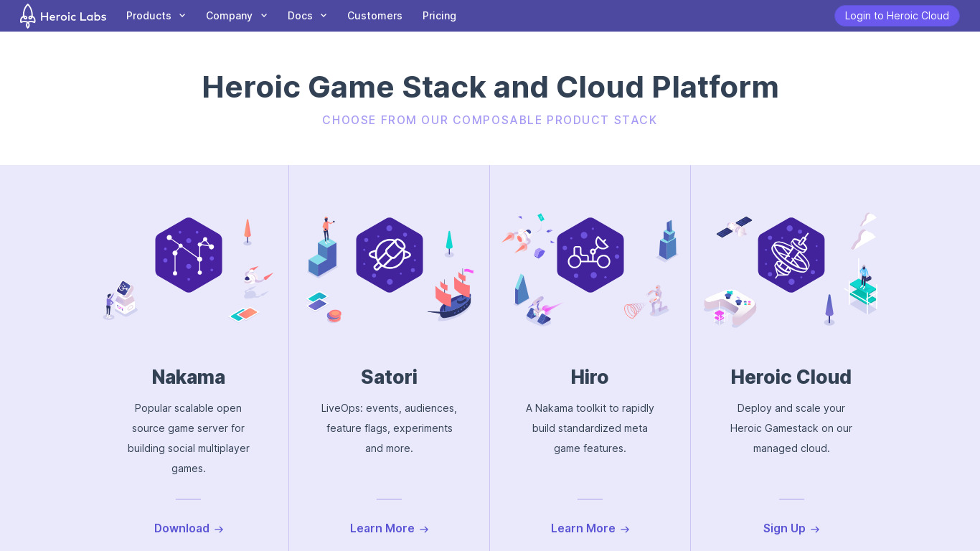Image resolution: width=980 pixels, height=551 pixels.
Task: Click the Satori heading
Action: 389,377
